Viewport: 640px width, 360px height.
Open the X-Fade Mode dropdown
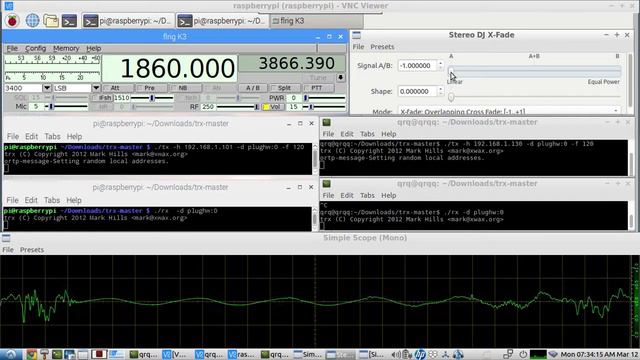[x=509, y=111]
